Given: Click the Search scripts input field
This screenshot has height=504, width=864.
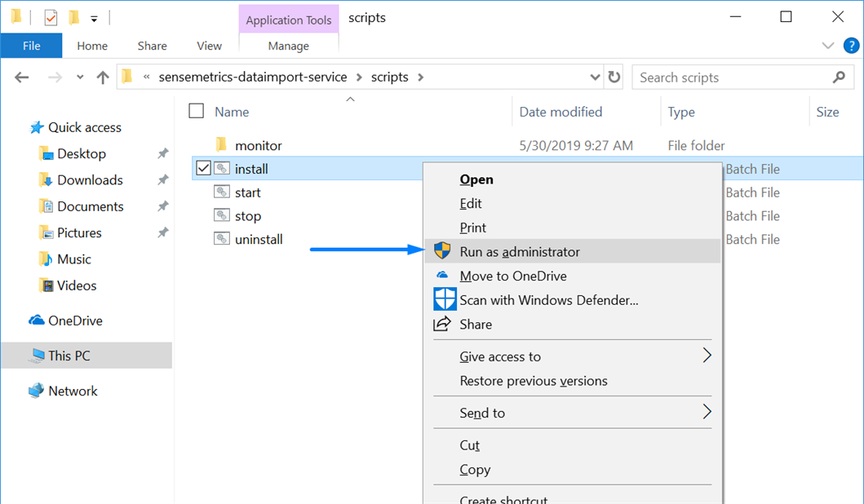Looking at the screenshot, I should pos(730,77).
